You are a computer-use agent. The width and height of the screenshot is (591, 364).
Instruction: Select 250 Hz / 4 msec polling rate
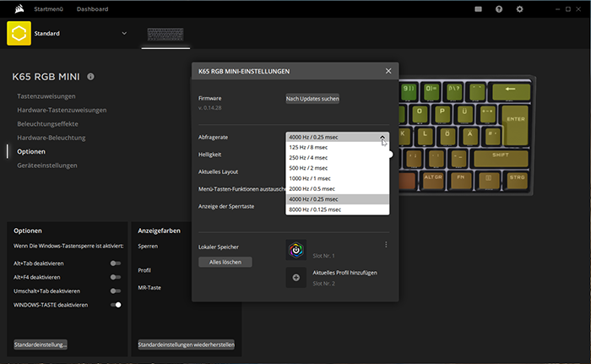click(x=338, y=158)
